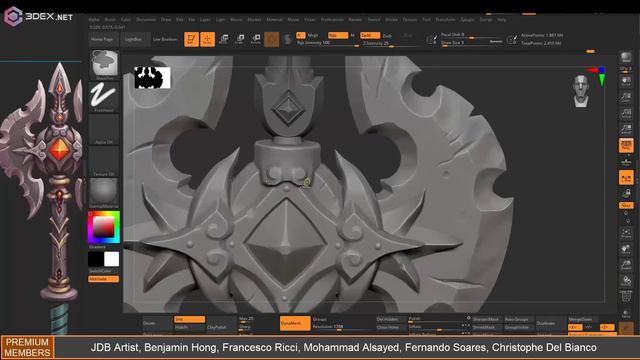The height and width of the screenshot is (360, 640).
Task: Toggle the Zsub button
Action: (x=387, y=36)
